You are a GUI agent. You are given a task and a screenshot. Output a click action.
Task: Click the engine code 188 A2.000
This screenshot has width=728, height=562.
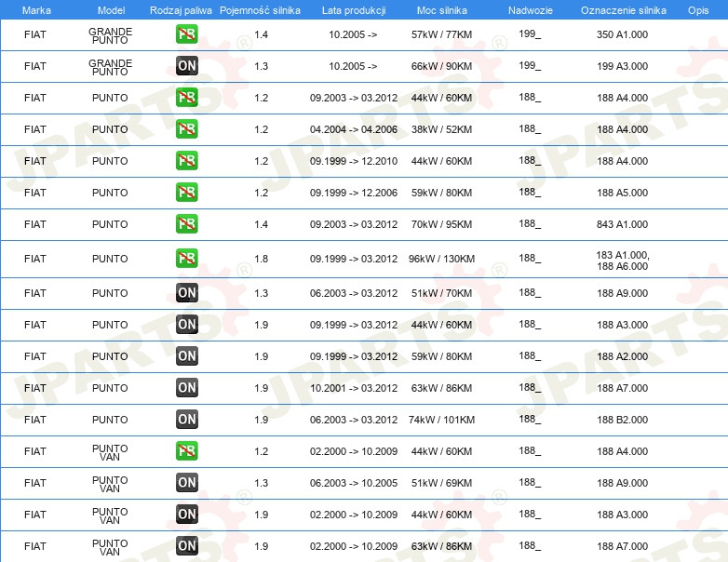[622, 356]
